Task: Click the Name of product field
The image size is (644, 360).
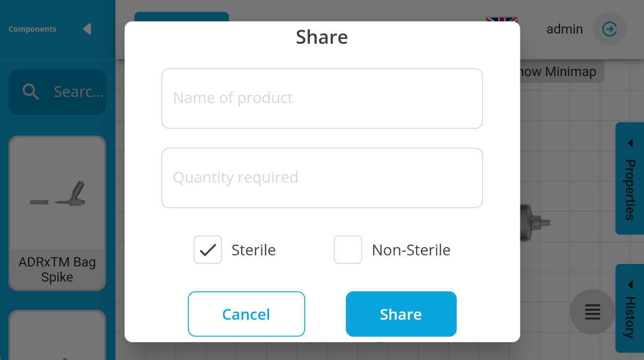Action: 322,98
